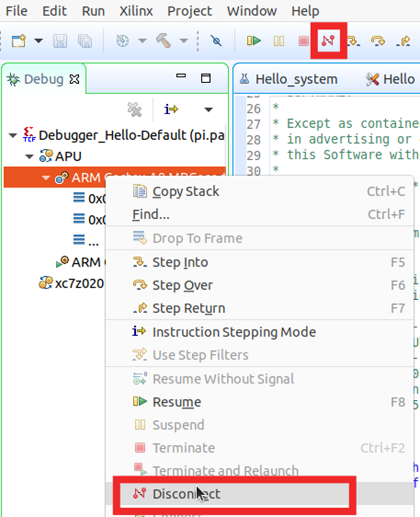This screenshot has width=420, height=517.
Task: Click the Step Into toolbar icon
Action: (353, 41)
